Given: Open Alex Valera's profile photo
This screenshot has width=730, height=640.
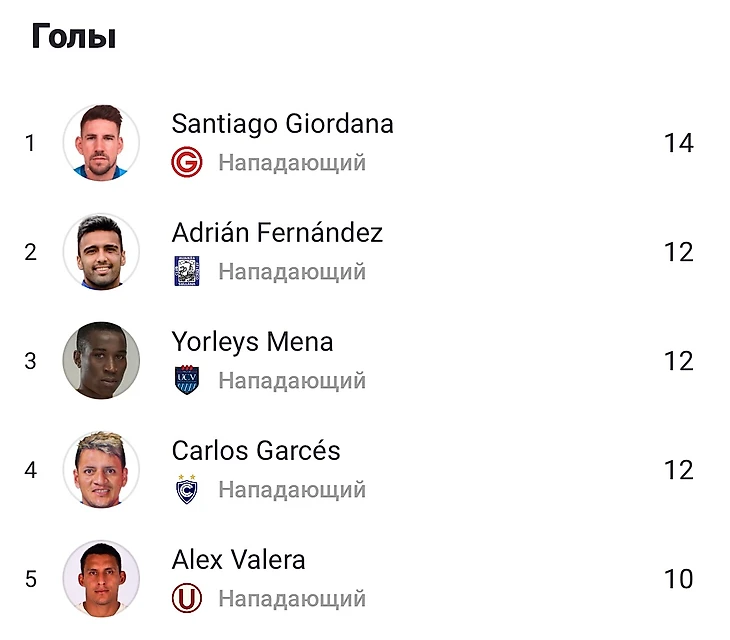Looking at the screenshot, I should [101, 579].
